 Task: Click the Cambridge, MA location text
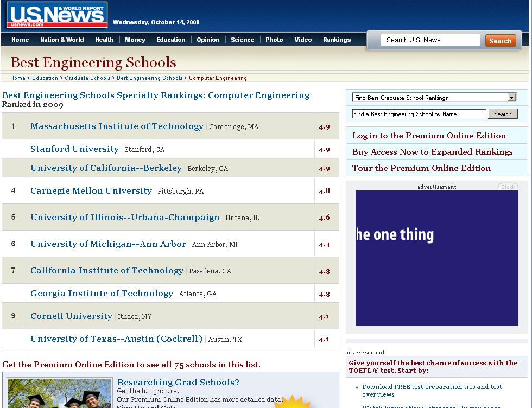[x=234, y=127]
